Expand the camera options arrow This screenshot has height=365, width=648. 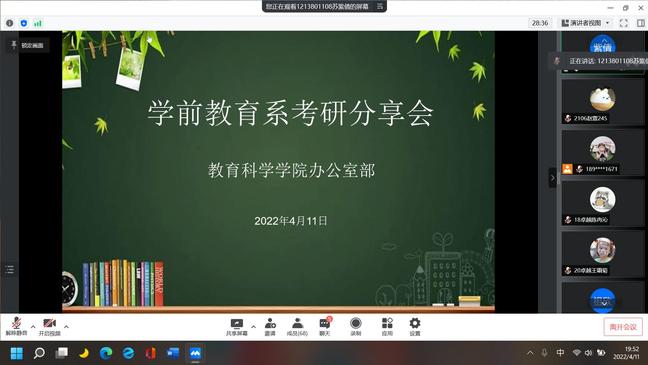66,327
